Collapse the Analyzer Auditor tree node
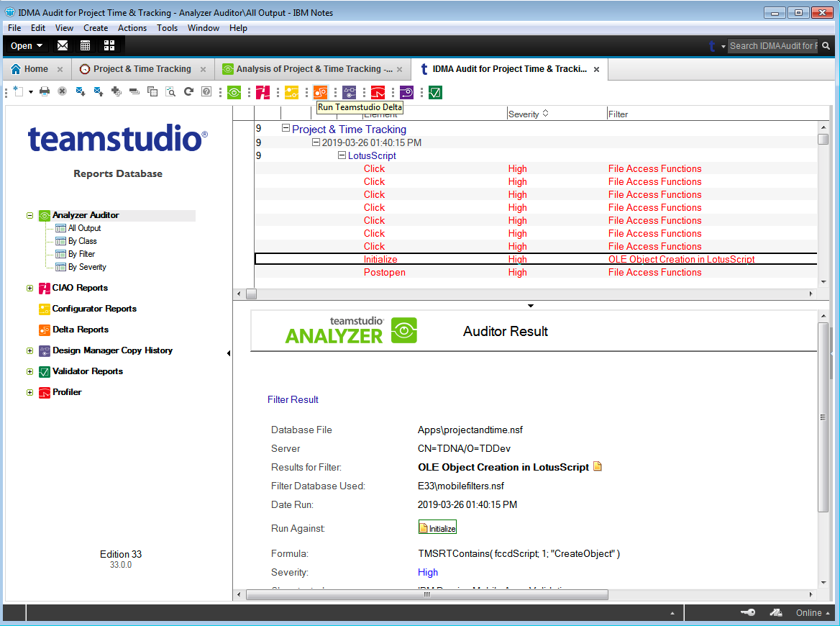Screen dimensions: 840x626 30,215
